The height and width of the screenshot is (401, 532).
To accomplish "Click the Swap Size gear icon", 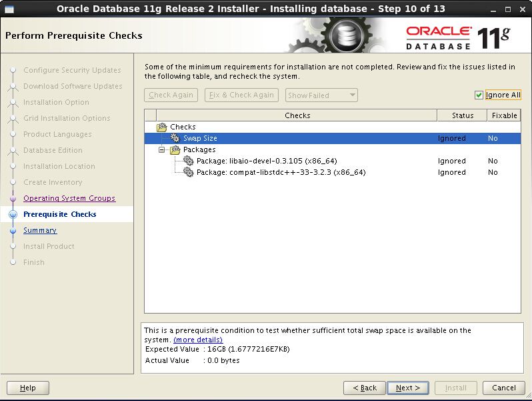I will [x=175, y=138].
